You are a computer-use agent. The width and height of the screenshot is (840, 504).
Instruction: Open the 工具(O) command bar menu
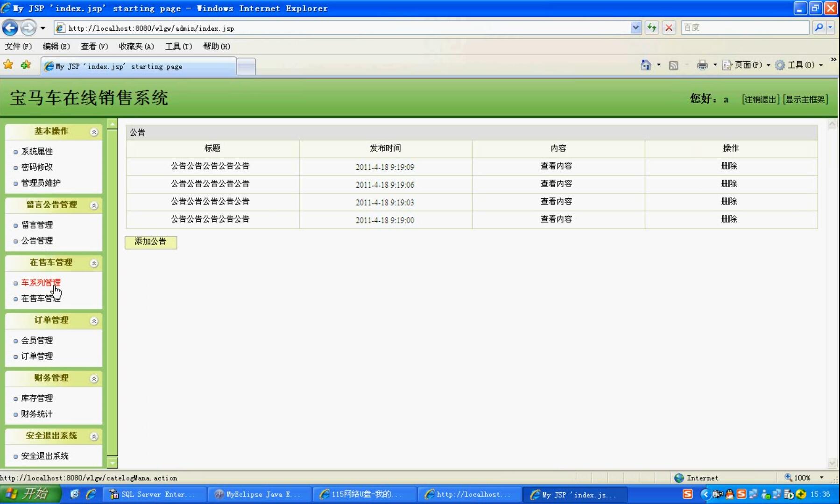798,65
